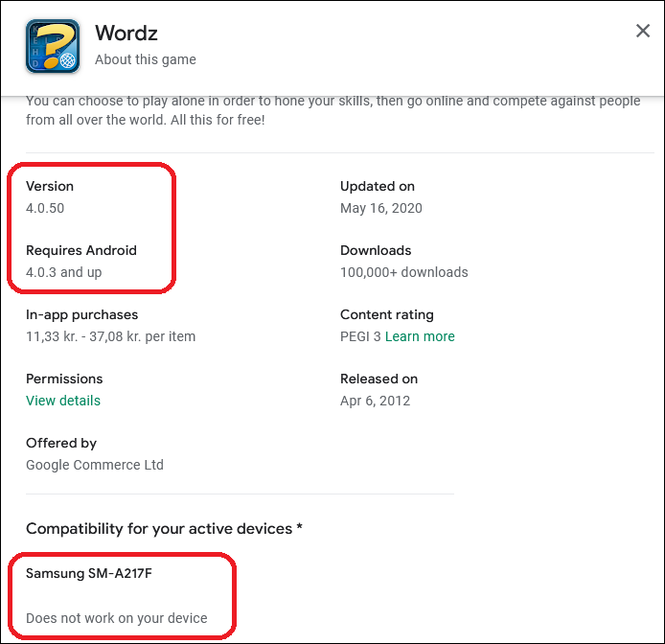665x644 pixels.
Task: Click the Permissions heading
Action: pyautogui.click(x=64, y=379)
